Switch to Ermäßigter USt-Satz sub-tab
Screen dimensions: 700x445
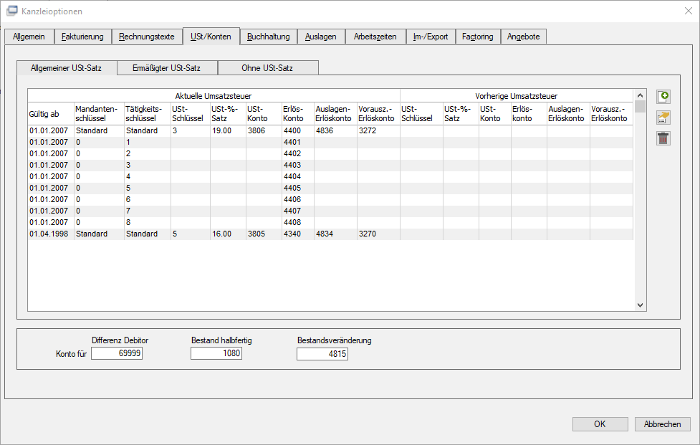(167, 68)
